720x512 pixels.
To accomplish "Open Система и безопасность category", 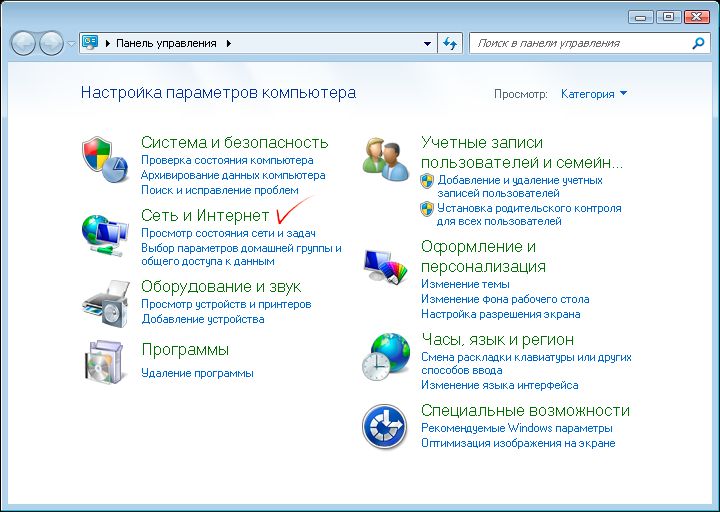I will click(235, 142).
